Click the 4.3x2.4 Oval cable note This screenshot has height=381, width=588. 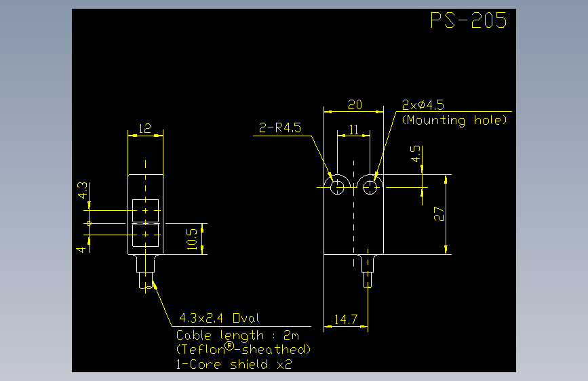(x=219, y=319)
